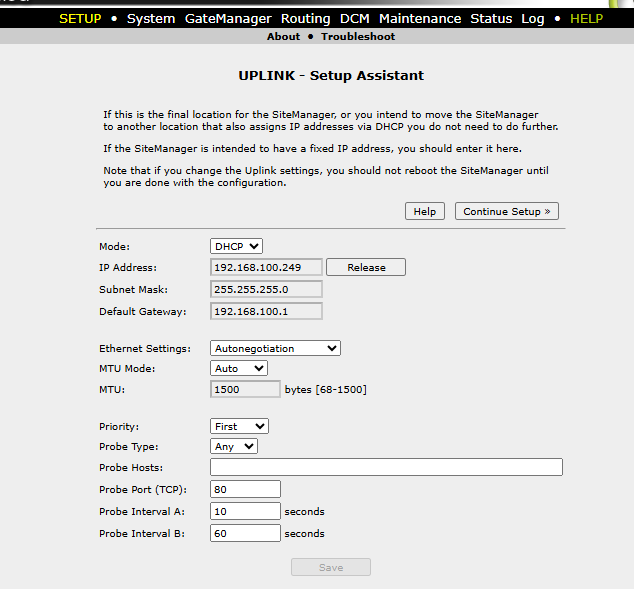
Task: Expand the Ethernet Settings Autonegotiation dropdown
Action: click(x=275, y=348)
